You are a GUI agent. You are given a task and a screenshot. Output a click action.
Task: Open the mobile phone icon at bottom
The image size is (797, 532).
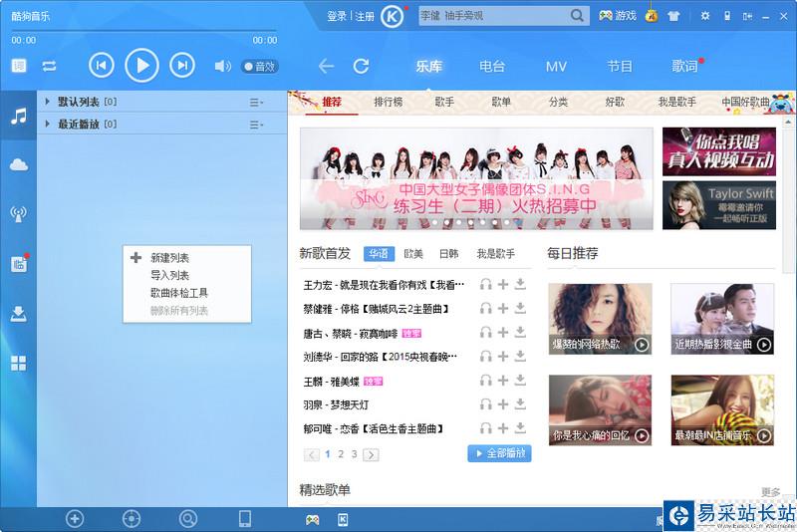[245, 519]
